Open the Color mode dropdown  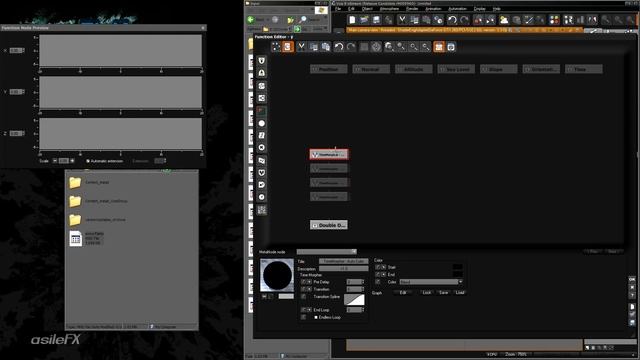click(x=431, y=282)
